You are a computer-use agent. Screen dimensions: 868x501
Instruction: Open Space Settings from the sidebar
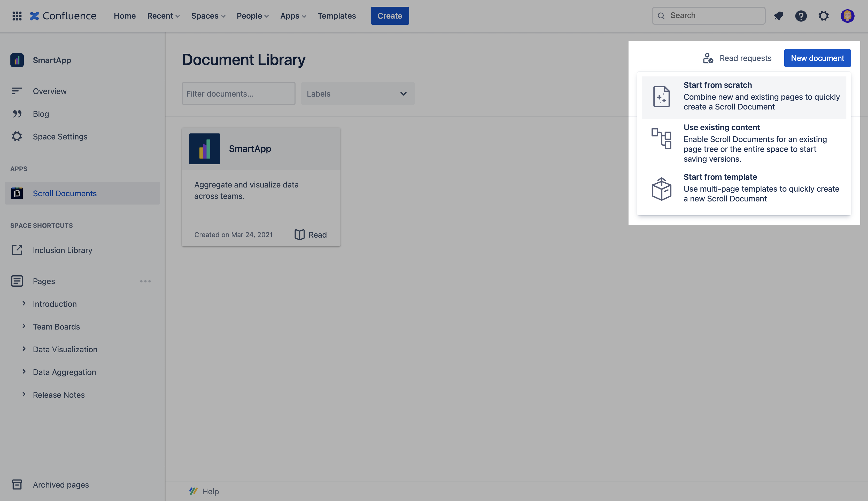coord(60,136)
